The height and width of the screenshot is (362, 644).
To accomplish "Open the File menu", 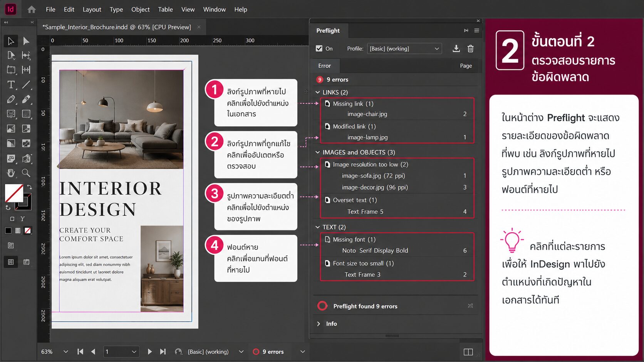I will tap(50, 9).
